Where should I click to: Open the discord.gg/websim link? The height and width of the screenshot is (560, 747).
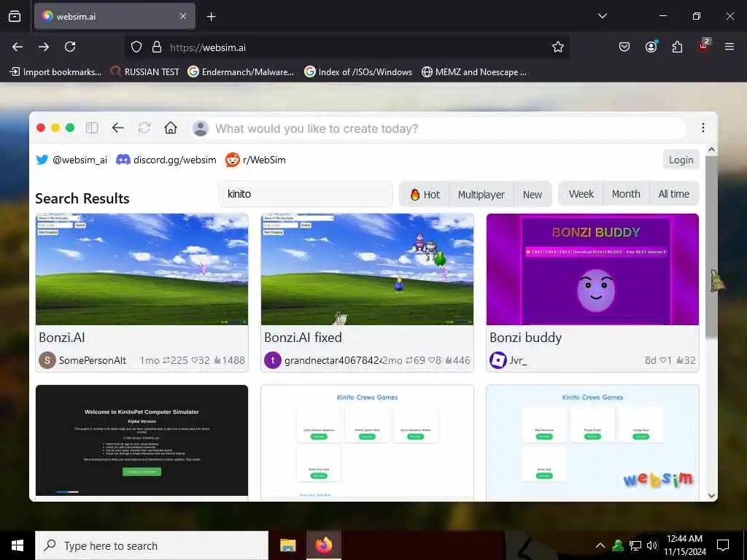(166, 160)
